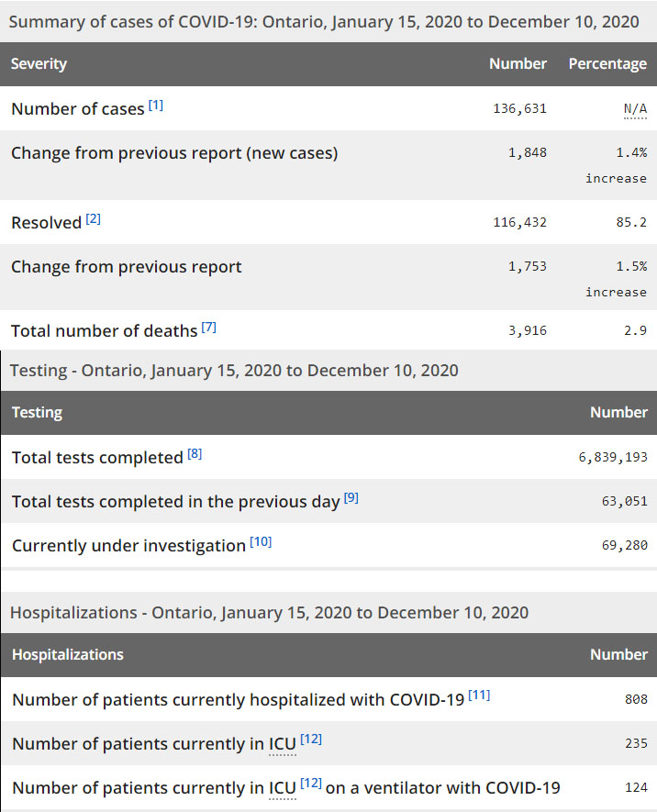657x812 pixels.
Task: Open footnote 2 next to Resolved
Action: tap(94, 219)
